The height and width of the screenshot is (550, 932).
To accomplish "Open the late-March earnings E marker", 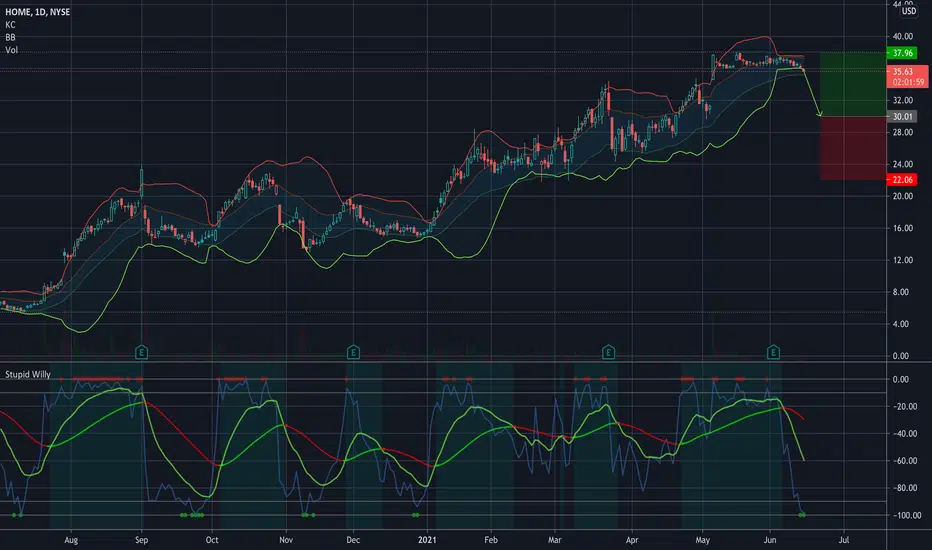I will coord(608,353).
